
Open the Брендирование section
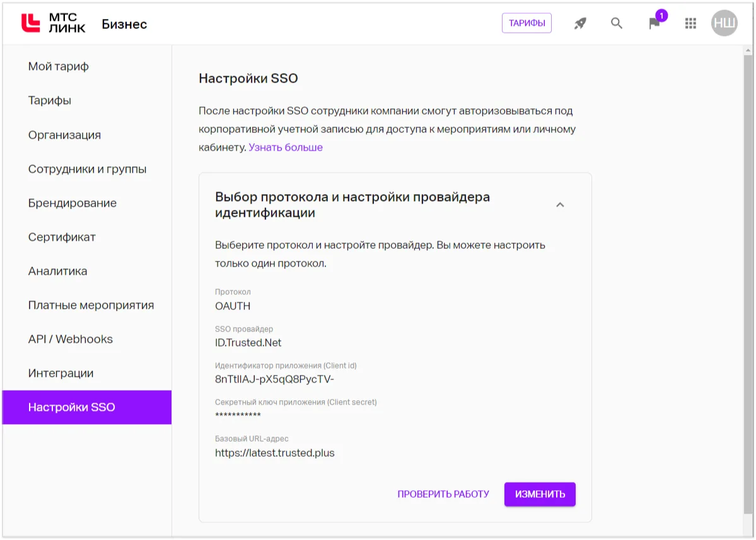pos(71,203)
